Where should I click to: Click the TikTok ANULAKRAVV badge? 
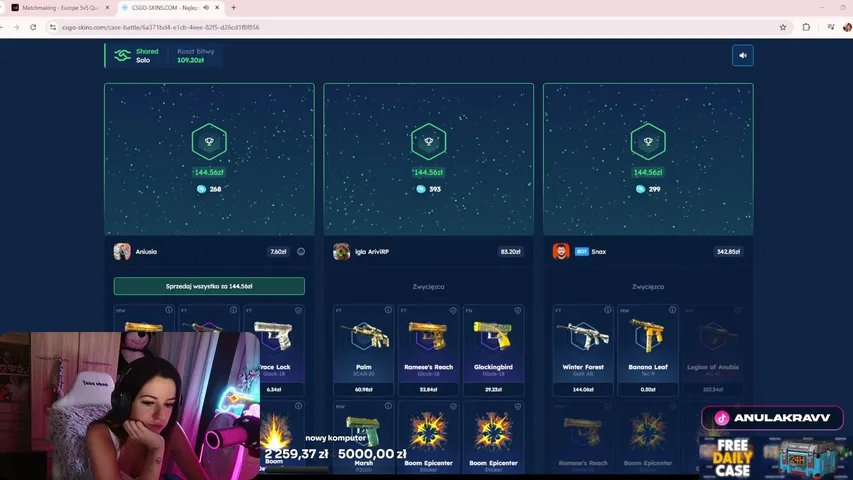tap(772, 418)
